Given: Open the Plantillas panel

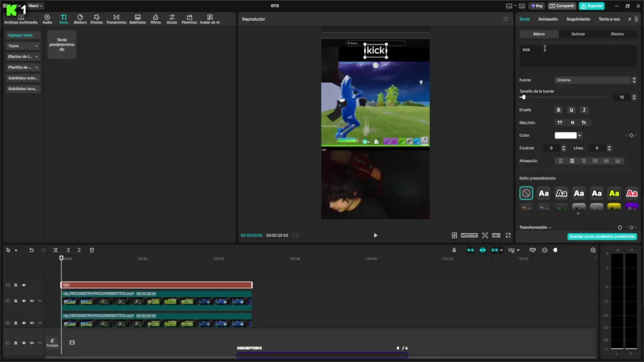Looking at the screenshot, I should pos(189,19).
